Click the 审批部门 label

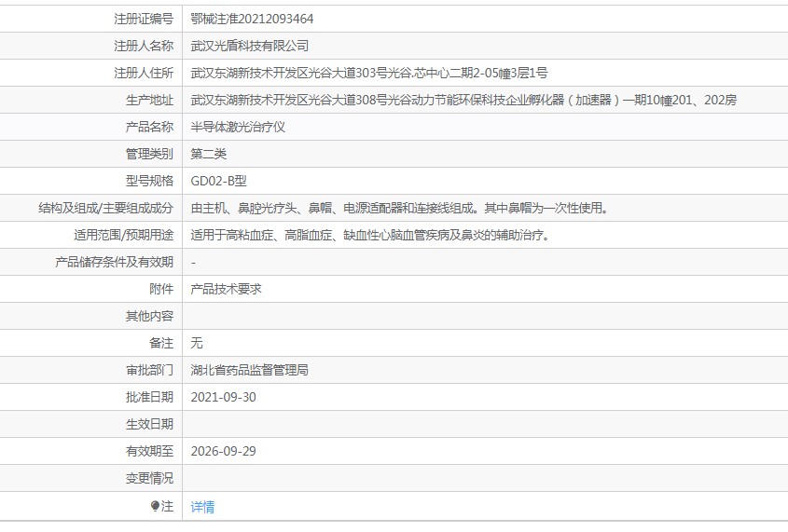coord(149,371)
